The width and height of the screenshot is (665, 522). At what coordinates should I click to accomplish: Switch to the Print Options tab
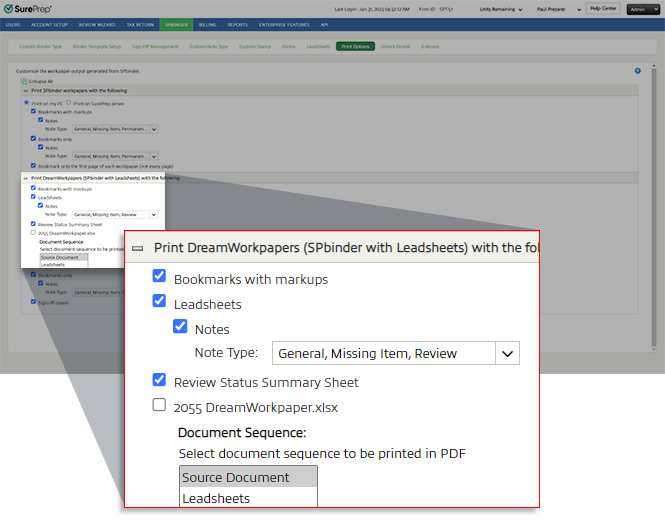[355, 46]
